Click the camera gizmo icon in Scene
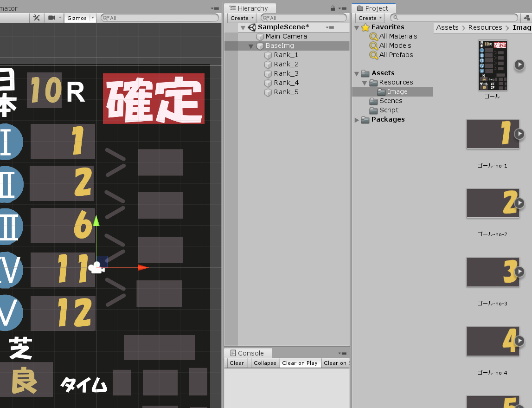This screenshot has height=408, width=532. pos(96,267)
